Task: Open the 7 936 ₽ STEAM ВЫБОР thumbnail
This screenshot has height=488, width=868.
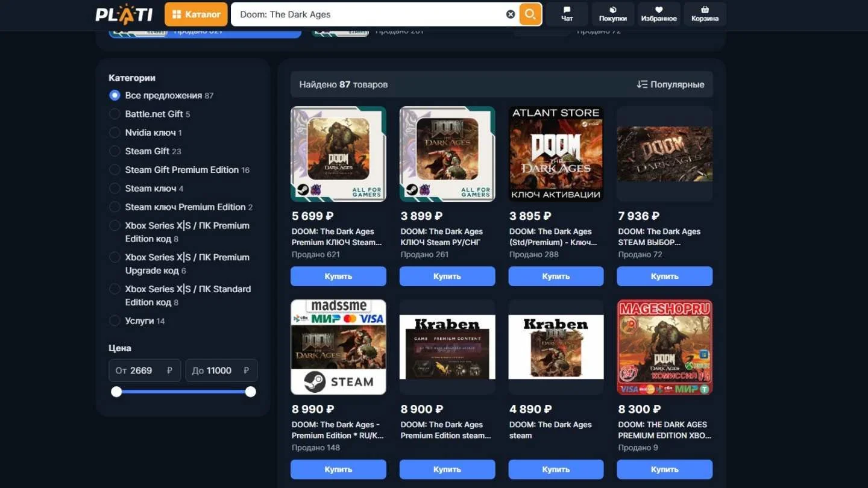Action: (665, 154)
